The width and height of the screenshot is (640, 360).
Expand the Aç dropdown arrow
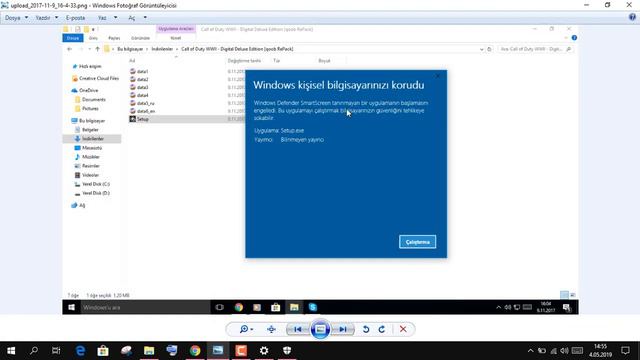[145, 18]
